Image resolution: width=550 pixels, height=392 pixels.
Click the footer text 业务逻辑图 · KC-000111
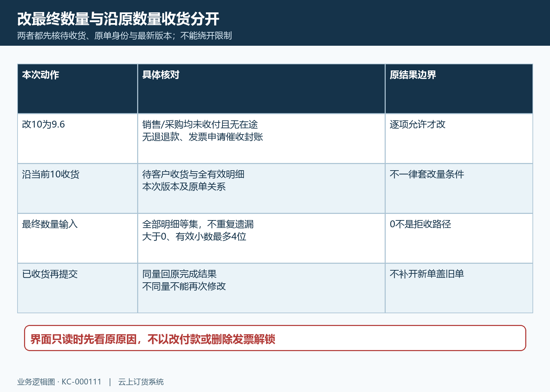[x=59, y=382]
